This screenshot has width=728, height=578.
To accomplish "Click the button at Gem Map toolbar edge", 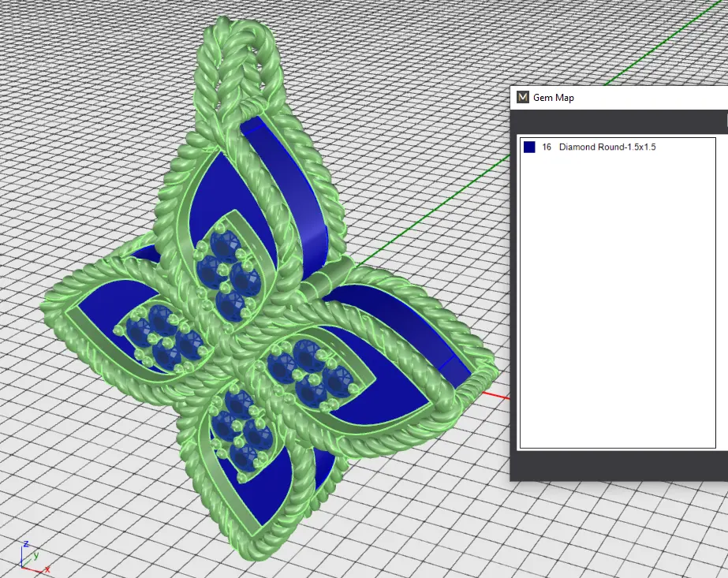I will tap(725, 121).
